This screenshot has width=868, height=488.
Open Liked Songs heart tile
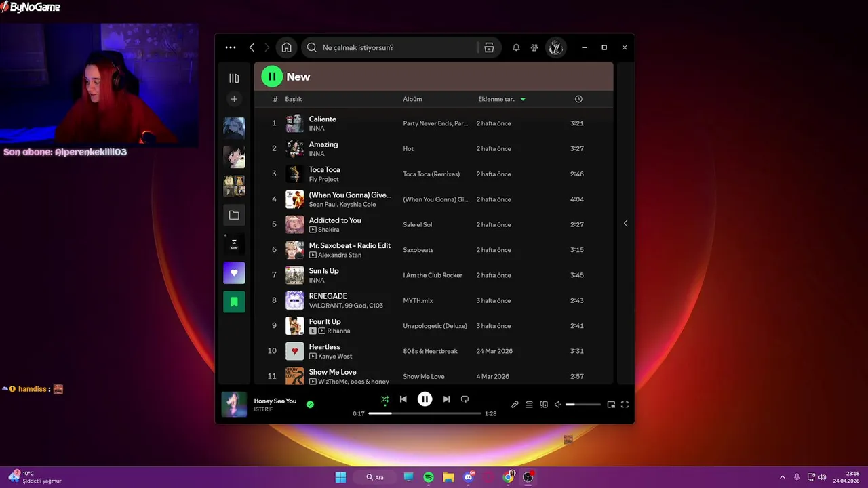coord(234,272)
